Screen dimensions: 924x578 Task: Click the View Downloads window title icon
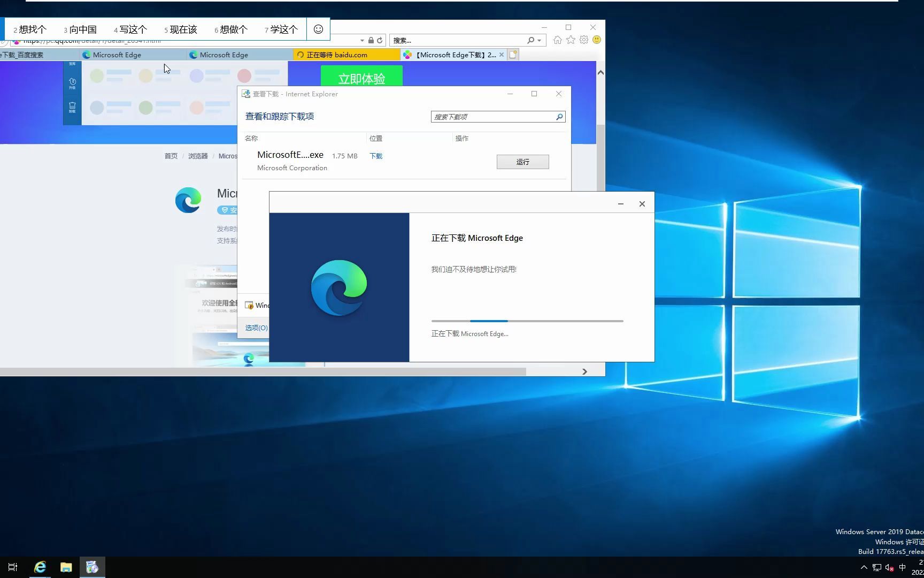pyautogui.click(x=246, y=94)
